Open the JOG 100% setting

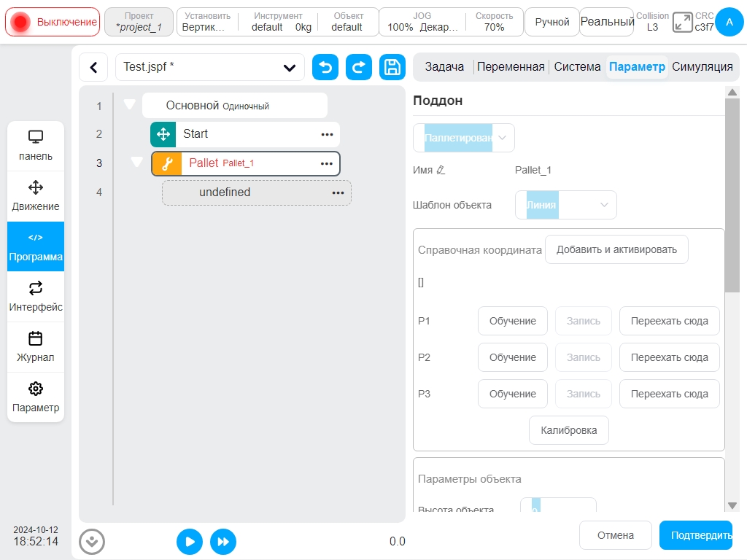422,22
